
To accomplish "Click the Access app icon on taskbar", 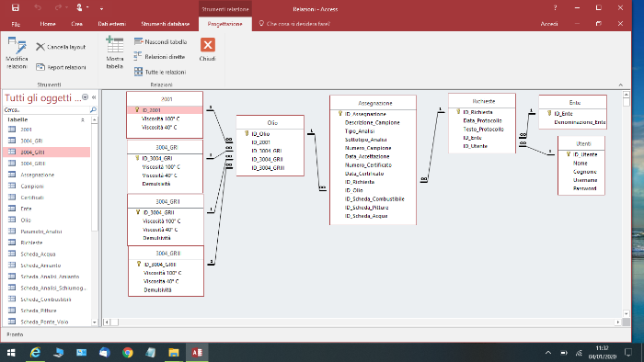I will [x=197, y=352].
